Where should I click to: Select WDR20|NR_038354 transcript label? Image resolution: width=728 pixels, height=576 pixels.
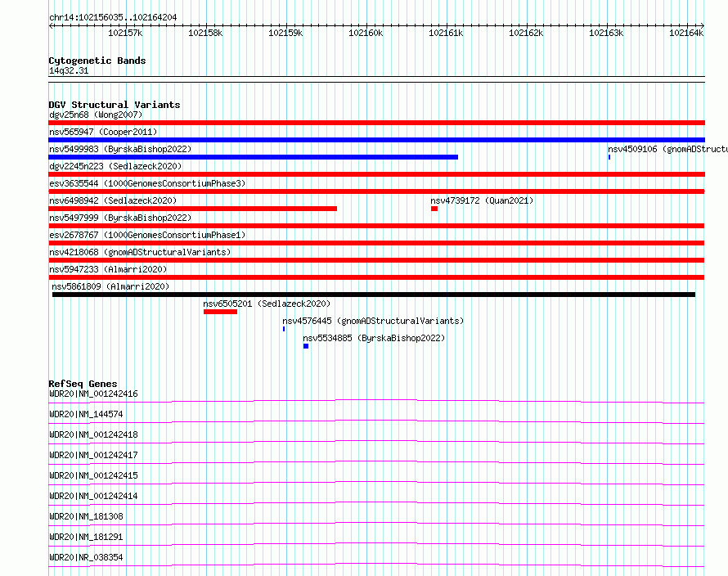[86, 557]
